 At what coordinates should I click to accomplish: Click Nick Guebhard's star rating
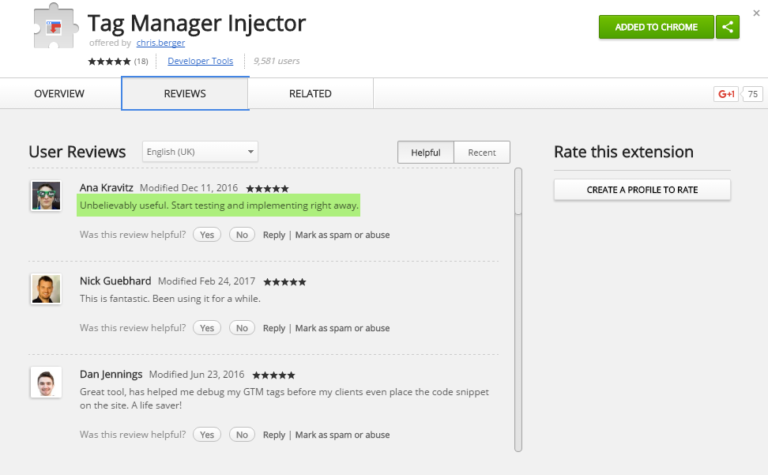coord(285,282)
